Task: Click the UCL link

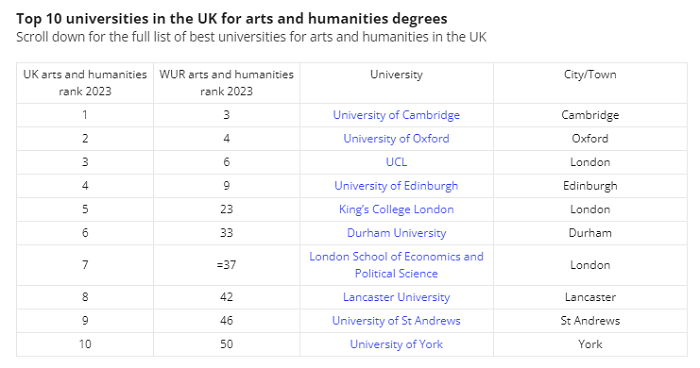Action: click(x=396, y=162)
